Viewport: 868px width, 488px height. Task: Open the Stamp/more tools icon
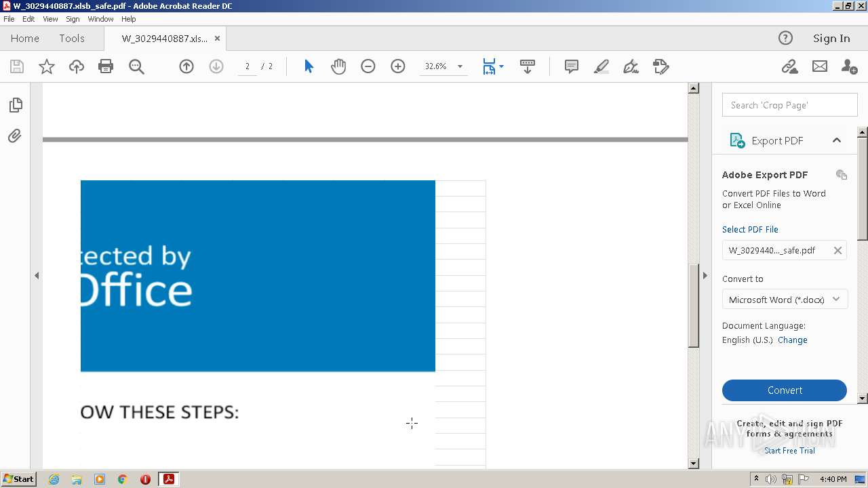[x=660, y=66]
